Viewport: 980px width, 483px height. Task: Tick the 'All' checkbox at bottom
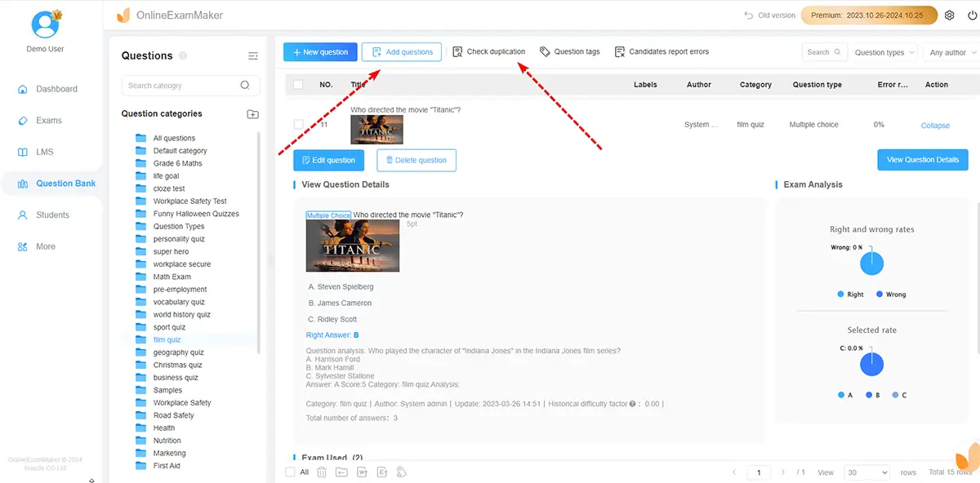[x=291, y=472]
